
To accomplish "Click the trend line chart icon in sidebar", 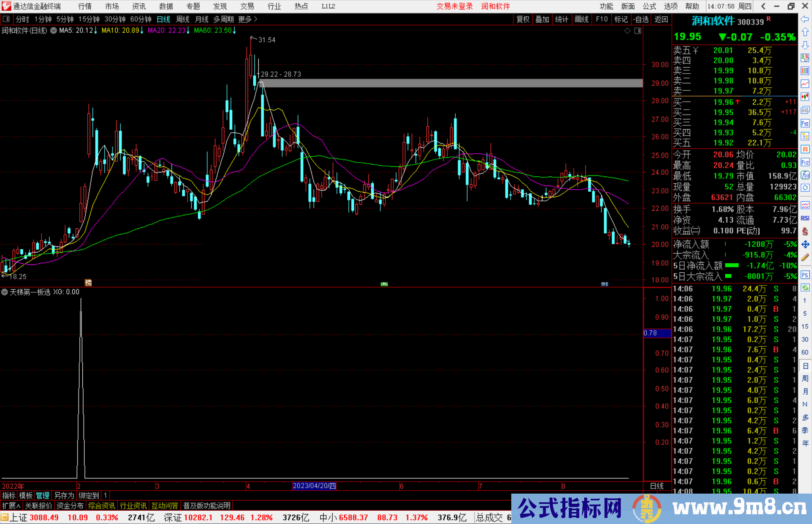I will (805, 83).
